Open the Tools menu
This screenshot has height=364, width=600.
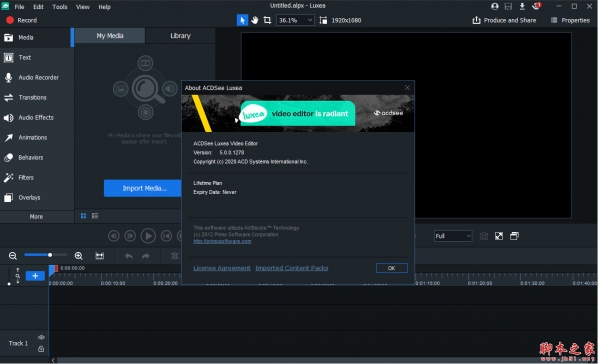click(x=60, y=7)
